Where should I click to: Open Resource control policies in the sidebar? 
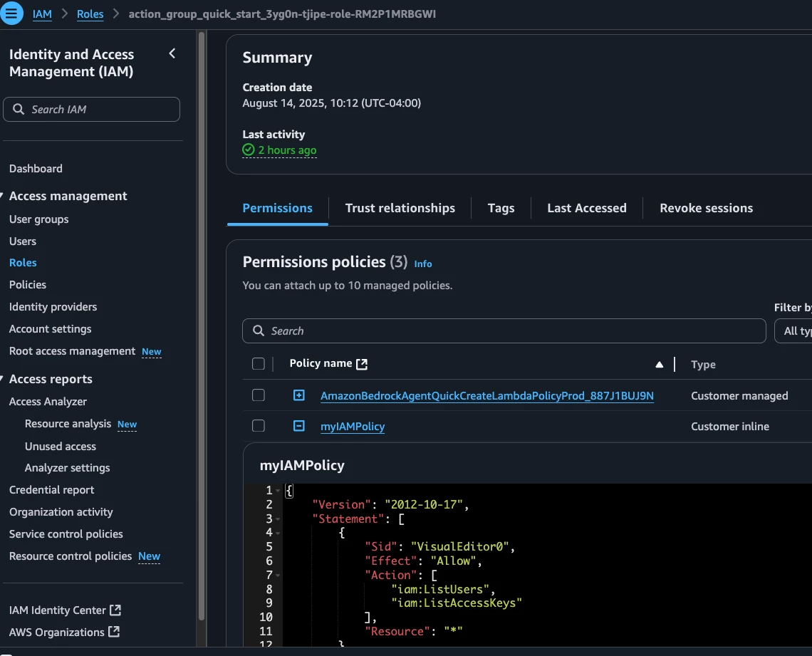(71, 556)
